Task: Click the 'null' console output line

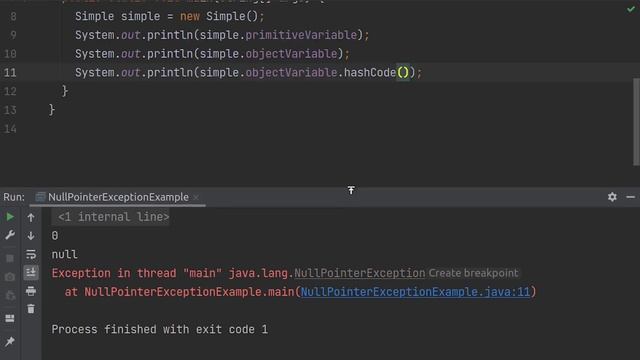Action: tap(64, 254)
